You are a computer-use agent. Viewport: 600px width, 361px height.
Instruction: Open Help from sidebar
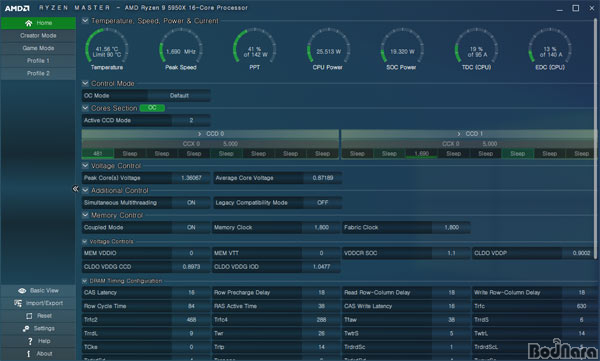38,341
